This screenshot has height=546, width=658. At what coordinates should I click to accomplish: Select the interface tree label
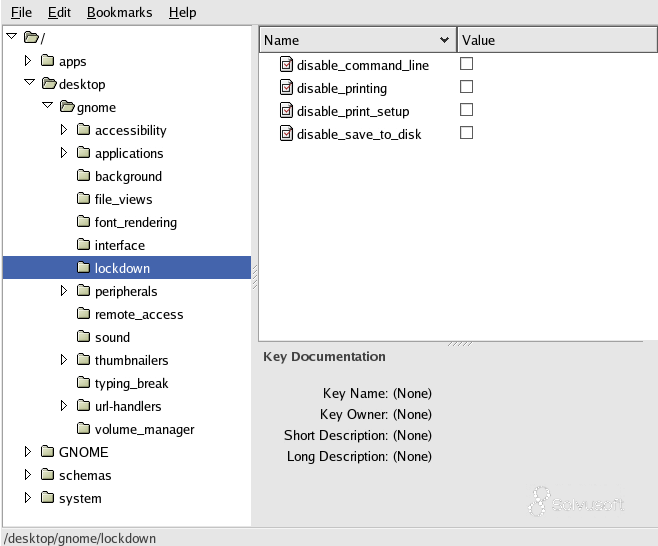tap(120, 245)
